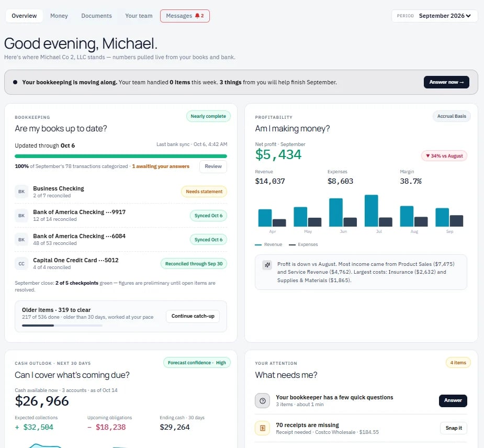Click BK icon for Bank of America 6084

pos(21,240)
